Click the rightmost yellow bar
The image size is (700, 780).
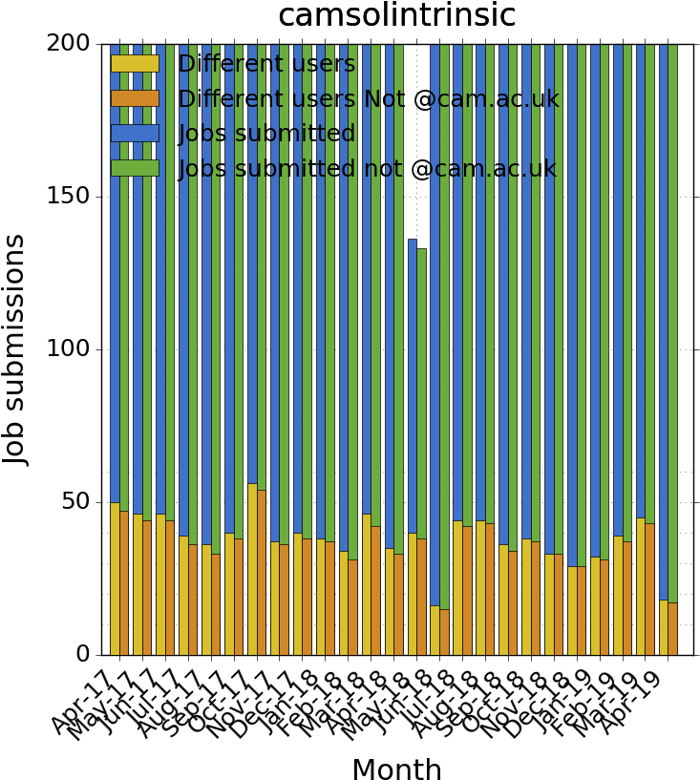pos(664,627)
